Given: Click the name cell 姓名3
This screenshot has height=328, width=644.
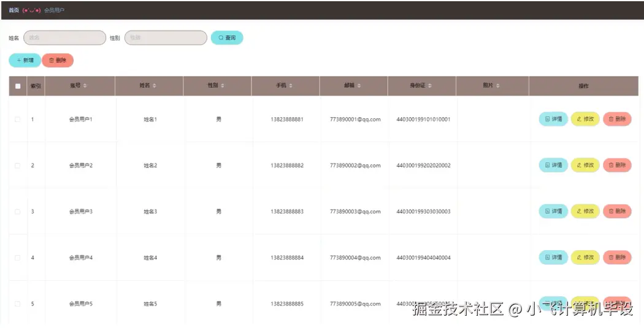Looking at the screenshot, I should (150, 212).
